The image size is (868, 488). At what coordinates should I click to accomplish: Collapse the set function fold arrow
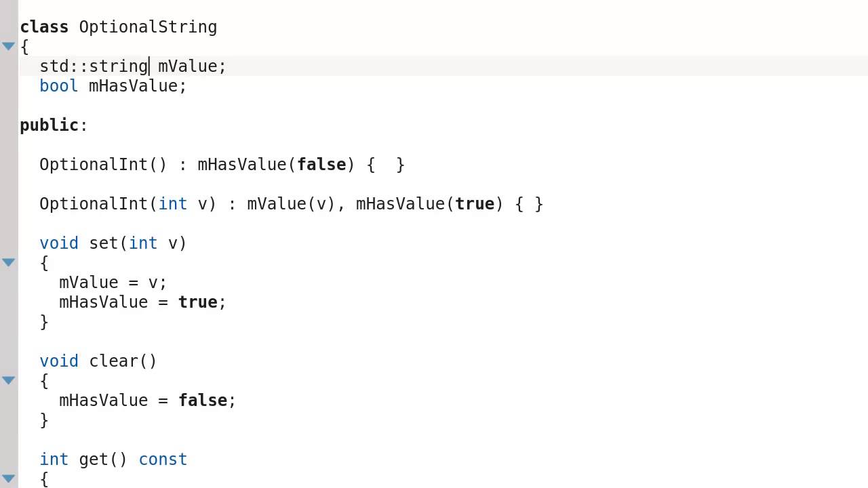[x=8, y=262]
